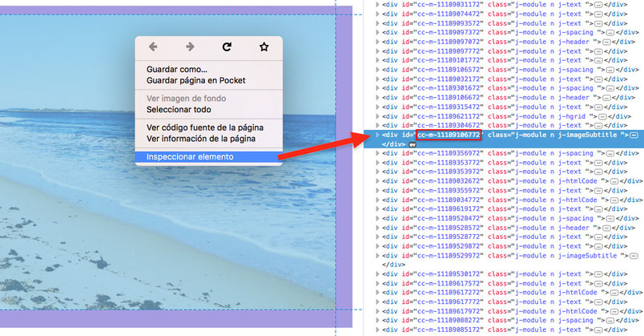Click ellipsis badge of div cc-m-11189032672

(x=614, y=181)
